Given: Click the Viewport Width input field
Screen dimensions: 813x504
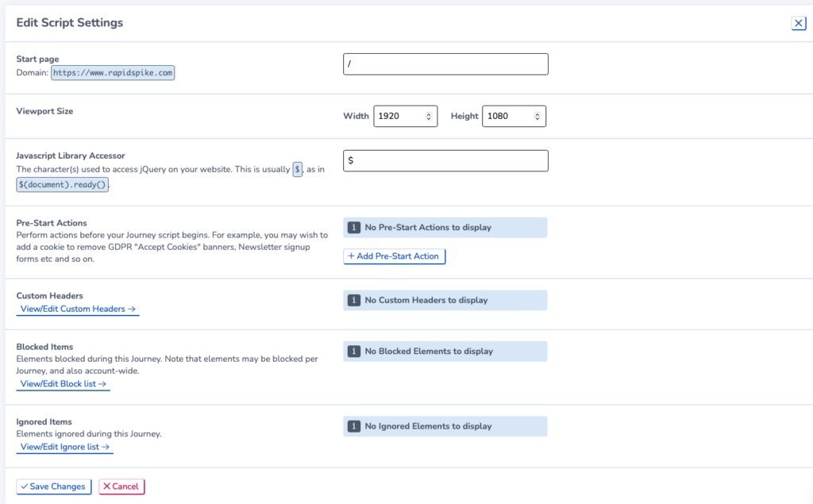Looking at the screenshot, I should pyautogui.click(x=406, y=116).
